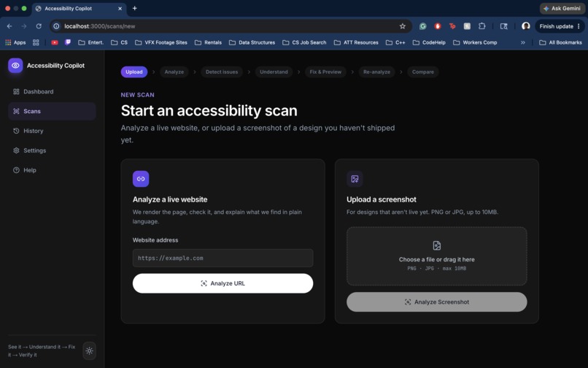This screenshot has width=588, height=368.
Task: Open Help in the sidebar
Action: click(x=52, y=170)
